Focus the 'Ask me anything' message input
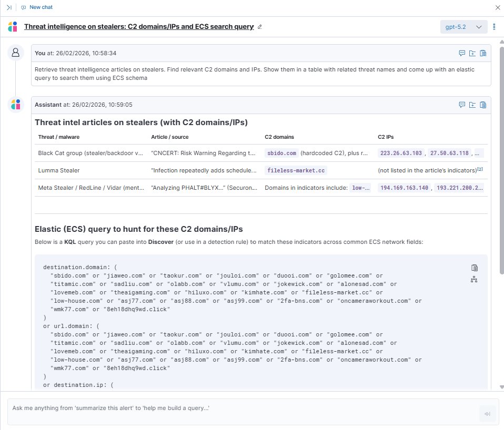Viewport: 504px width, 430px height. (x=242, y=408)
